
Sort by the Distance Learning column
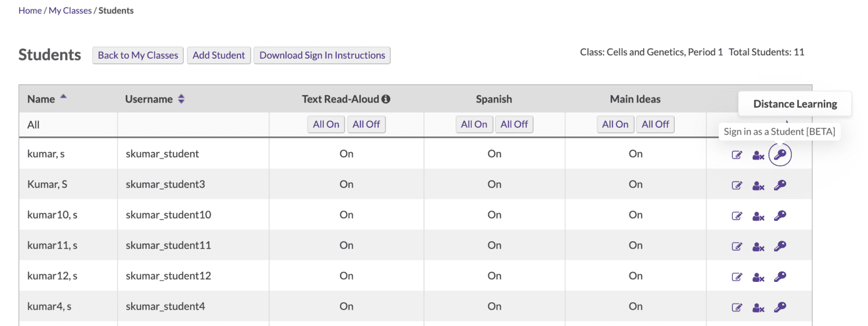[x=795, y=104]
